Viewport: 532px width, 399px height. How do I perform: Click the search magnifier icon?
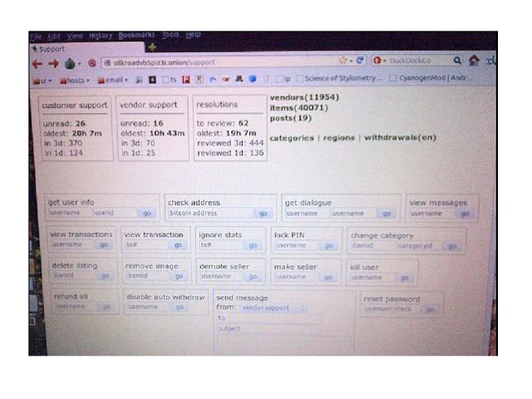tap(457, 61)
